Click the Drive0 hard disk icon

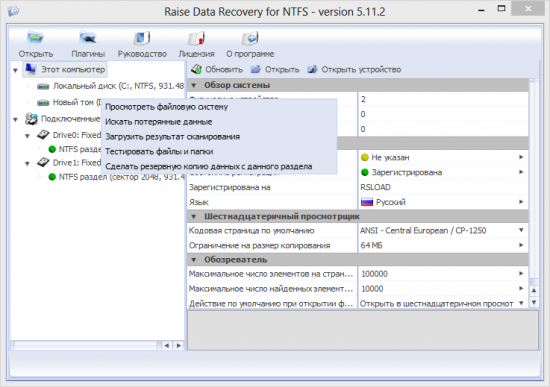(43, 135)
